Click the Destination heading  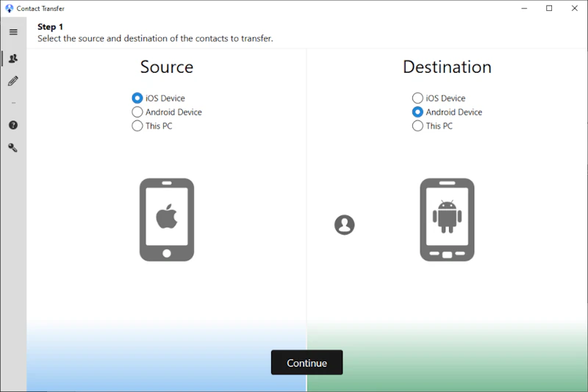click(447, 67)
